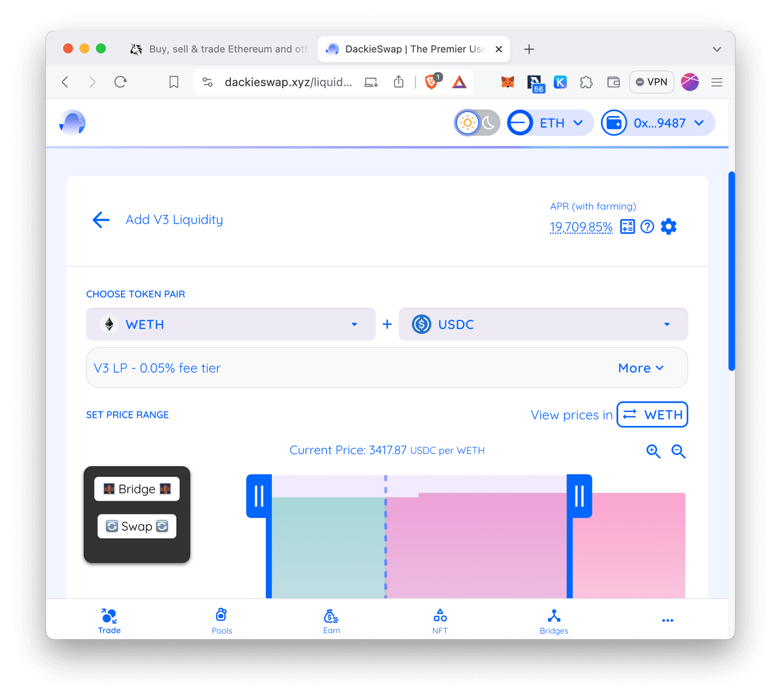Click the help question mark icon
781x700 pixels.
point(647,227)
